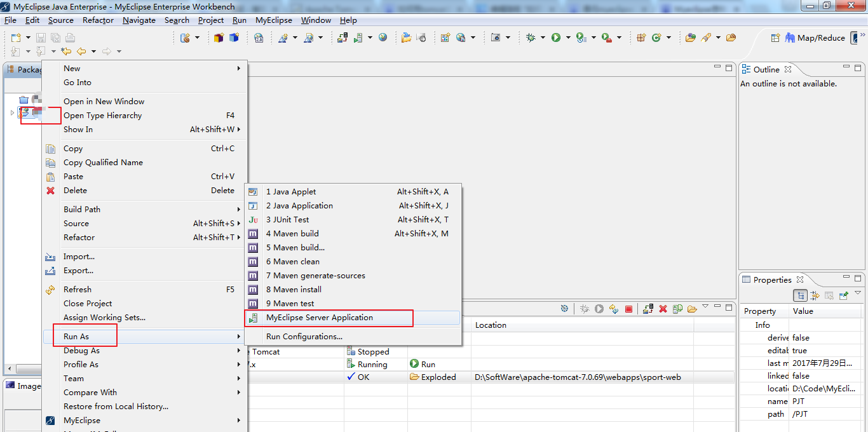Open dropdown arrow next to Debug bug icon

tap(542, 38)
